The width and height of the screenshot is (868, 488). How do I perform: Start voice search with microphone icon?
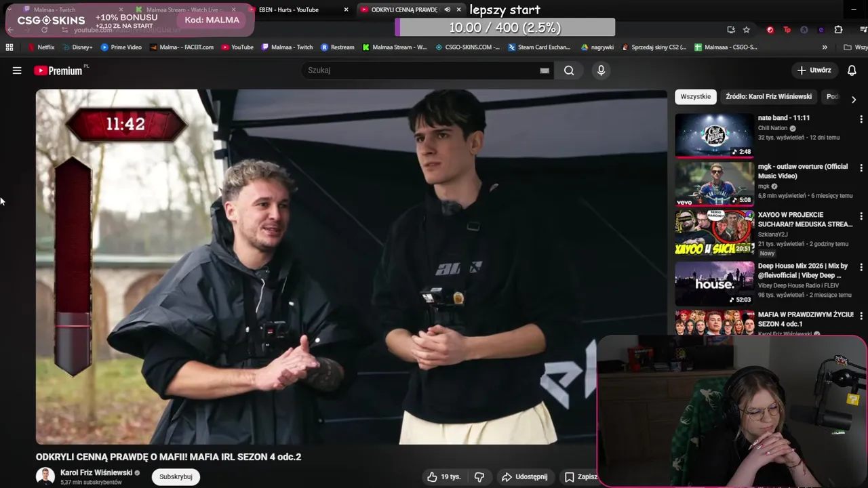coord(601,70)
